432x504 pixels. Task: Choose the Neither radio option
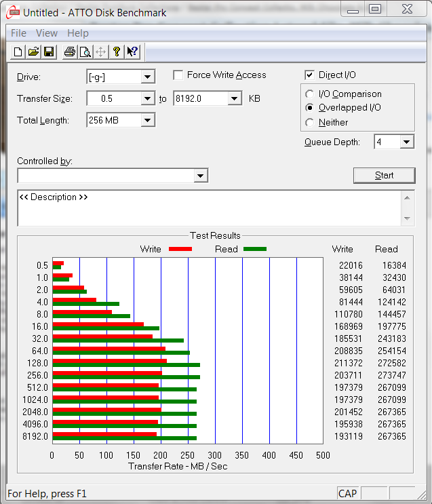310,123
